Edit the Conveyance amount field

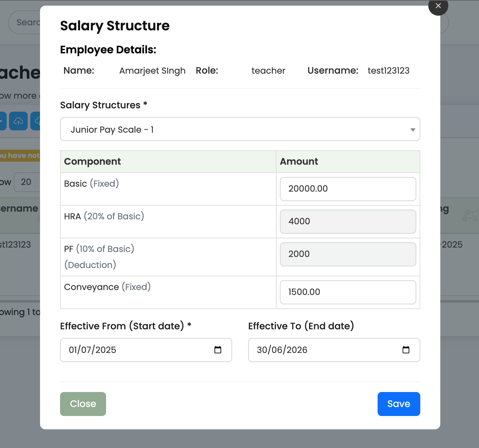(x=348, y=292)
